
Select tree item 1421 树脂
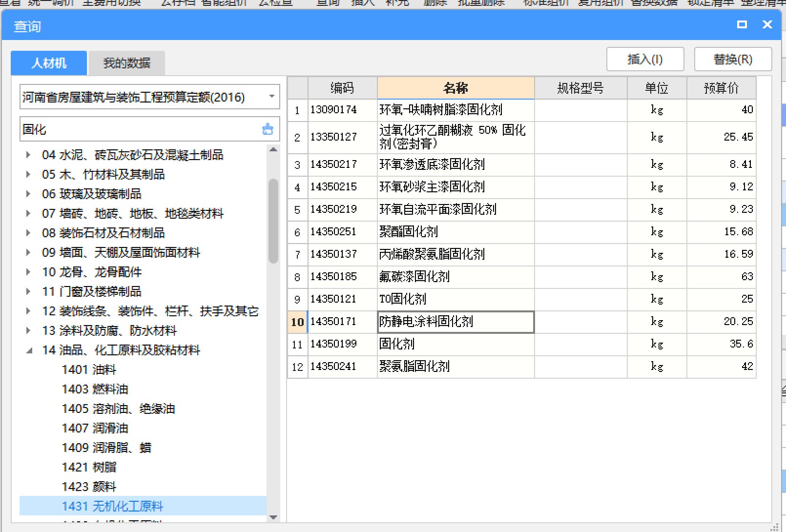coord(89,467)
